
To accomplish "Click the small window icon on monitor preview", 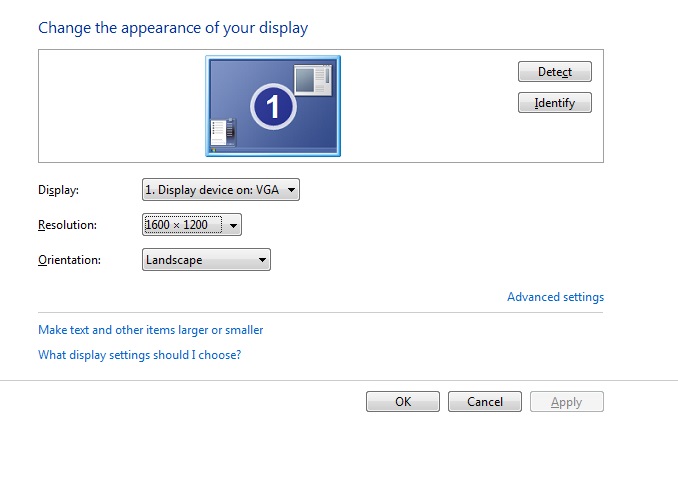I will (313, 80).
